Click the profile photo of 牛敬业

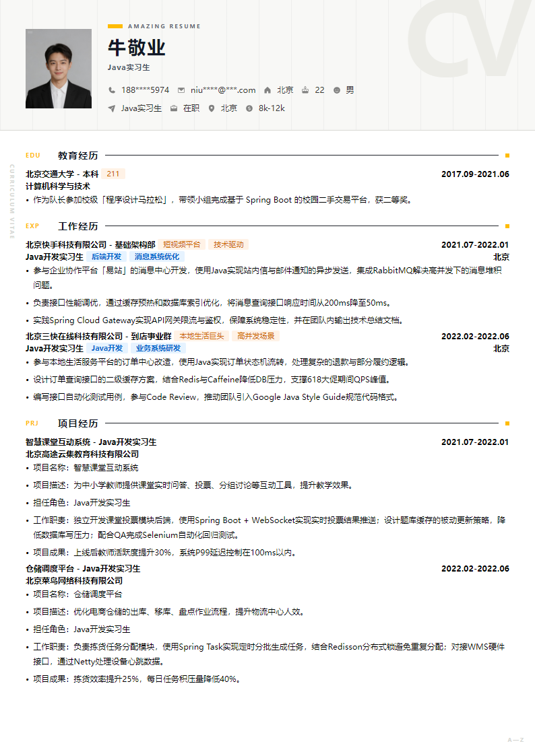coord(59,69)
